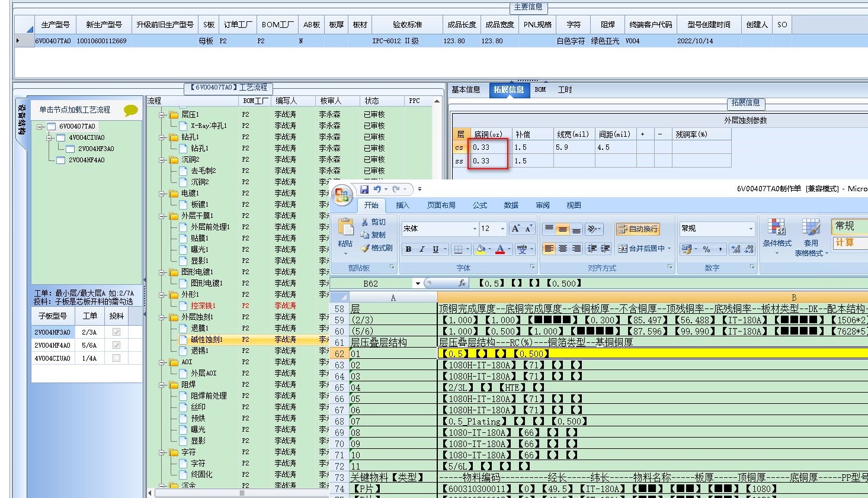The image size is (868, 498).
Task: Decrease decimal places
Action: [x=749, y=249]
